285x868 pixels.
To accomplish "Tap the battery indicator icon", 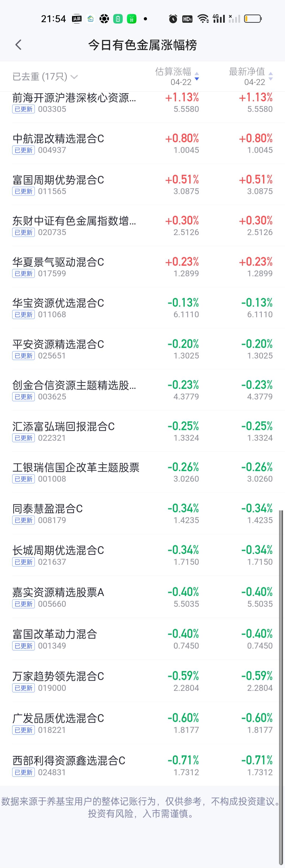I will pyautogui.click(x=253, y=19).
